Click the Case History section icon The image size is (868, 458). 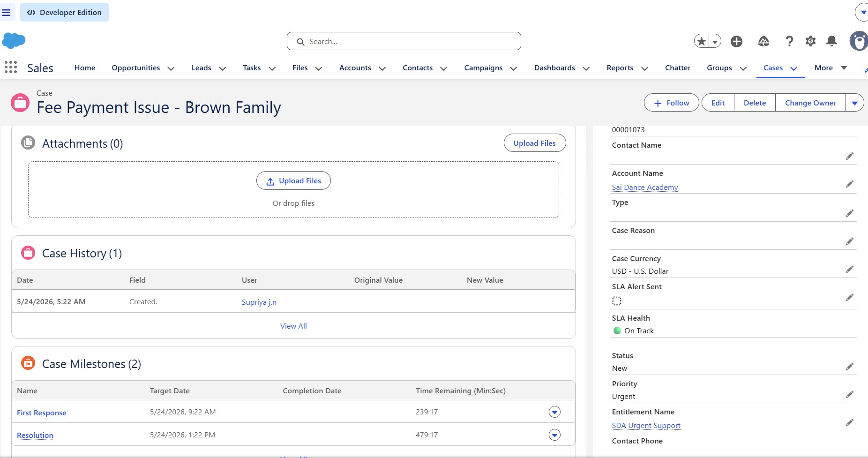tap(28, 253)
